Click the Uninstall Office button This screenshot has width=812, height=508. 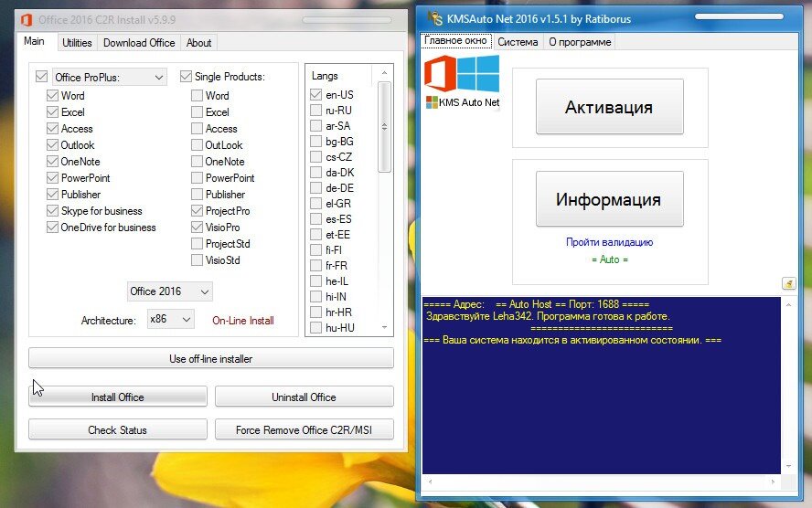tap(304, 397)
